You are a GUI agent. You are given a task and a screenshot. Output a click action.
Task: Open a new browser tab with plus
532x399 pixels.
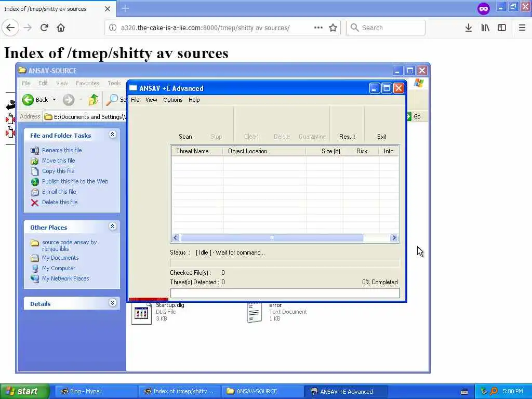click(x=125, y=8)
